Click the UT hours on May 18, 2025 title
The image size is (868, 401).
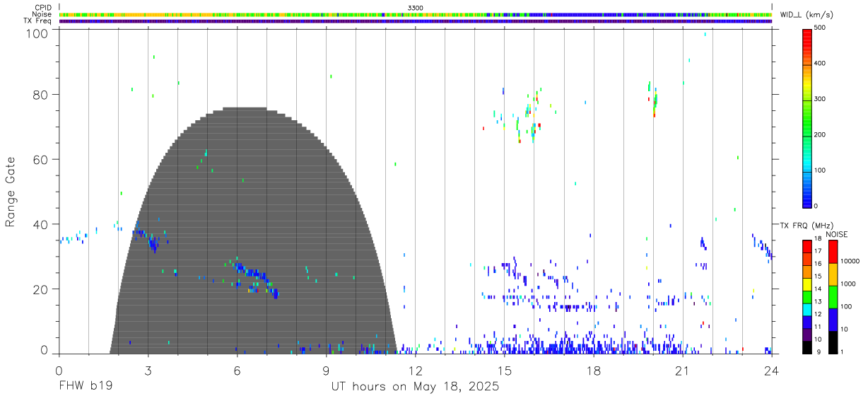pos(415,387)
